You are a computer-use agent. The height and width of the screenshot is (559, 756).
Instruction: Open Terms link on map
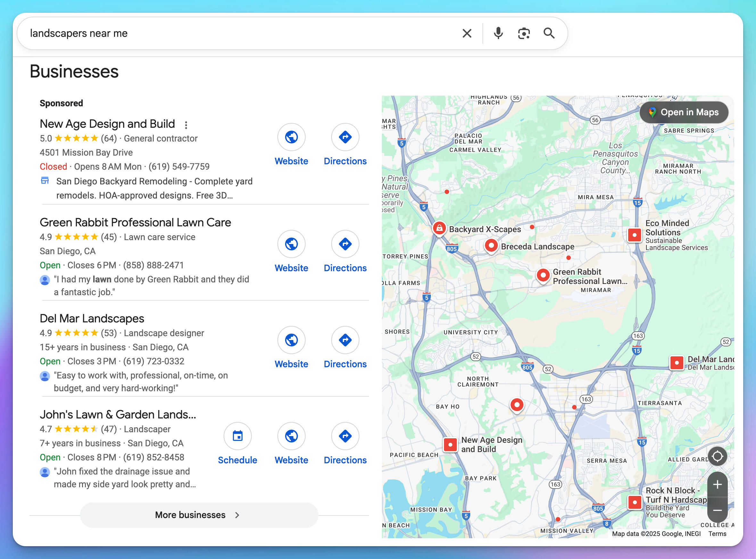pos(717,534)
